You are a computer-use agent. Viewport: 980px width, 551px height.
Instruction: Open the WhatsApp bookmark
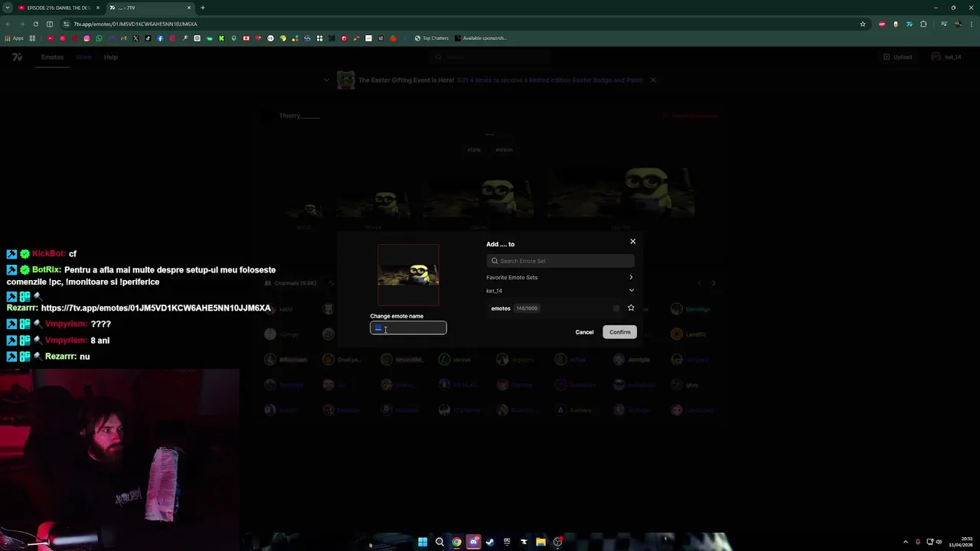tap(99, 38)
